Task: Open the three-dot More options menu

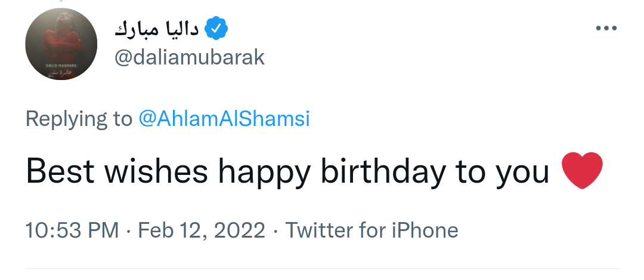Action: 606,28
